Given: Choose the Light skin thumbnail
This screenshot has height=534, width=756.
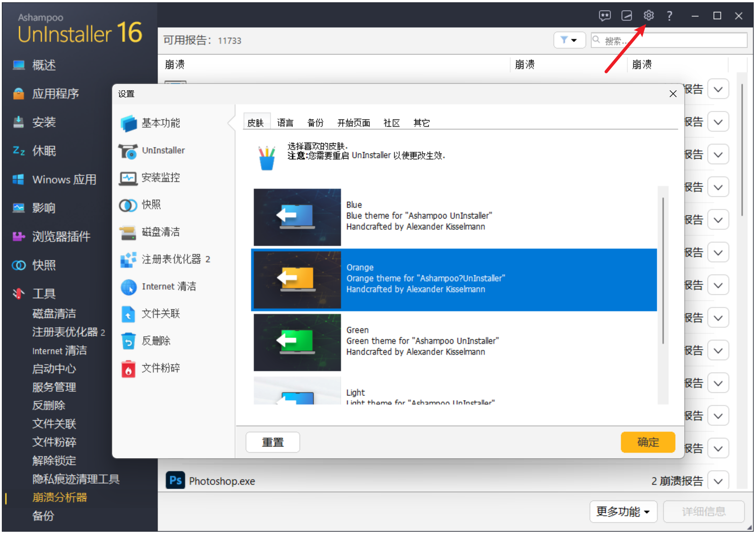Looking at the screenshot, I should (297, 390).
